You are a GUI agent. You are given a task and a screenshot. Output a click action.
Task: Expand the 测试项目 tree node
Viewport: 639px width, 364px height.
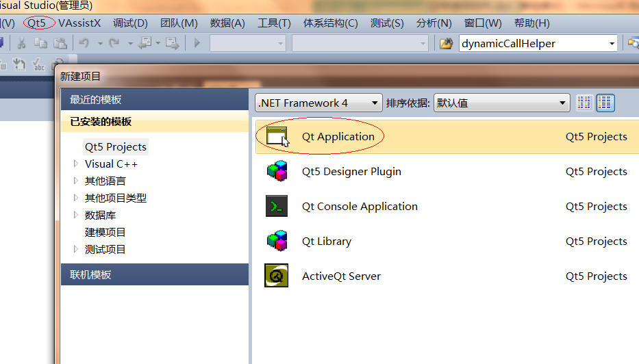pyautogui.click(x=76, y=249)
